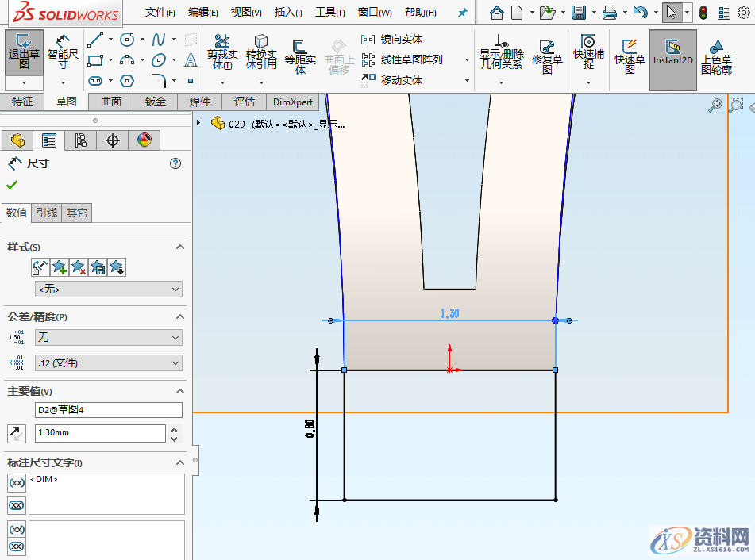755x560 pixels.
Task: Click 退出草图 to exit the sketch
Action: [24, 53]
